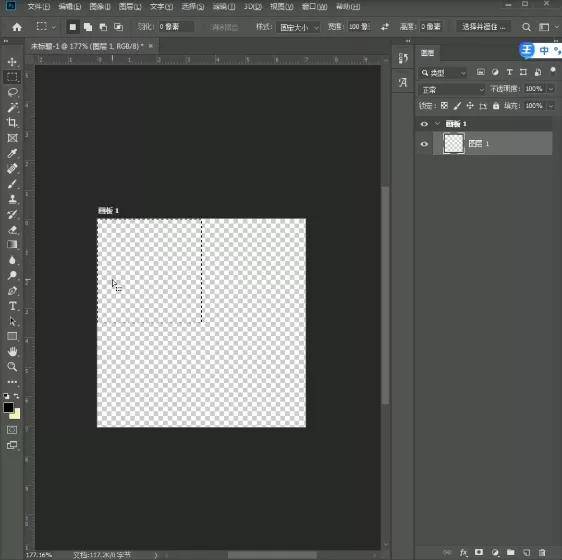Select the Zoom tool in toolbox
Viewport: 562px width, 560px height.
coord(12,366)
